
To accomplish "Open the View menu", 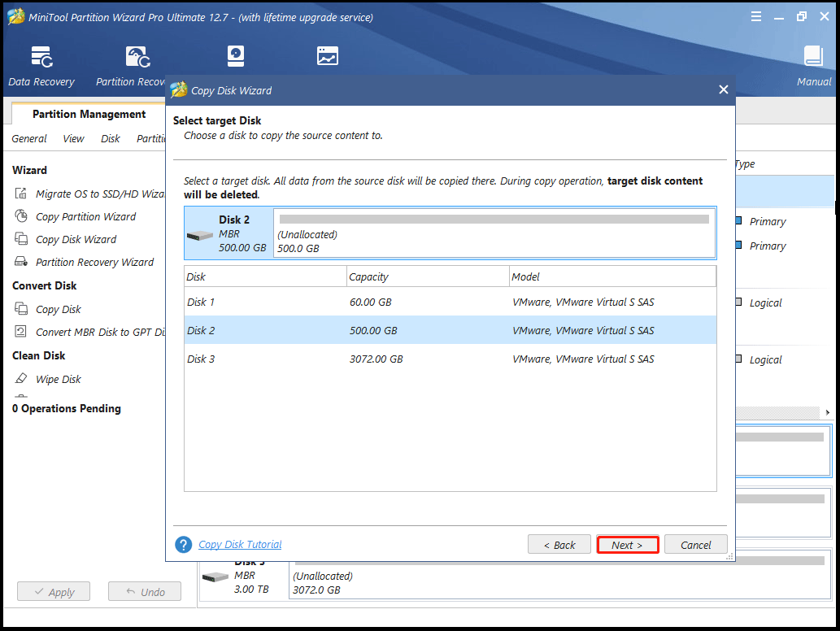I will point(73,138).
